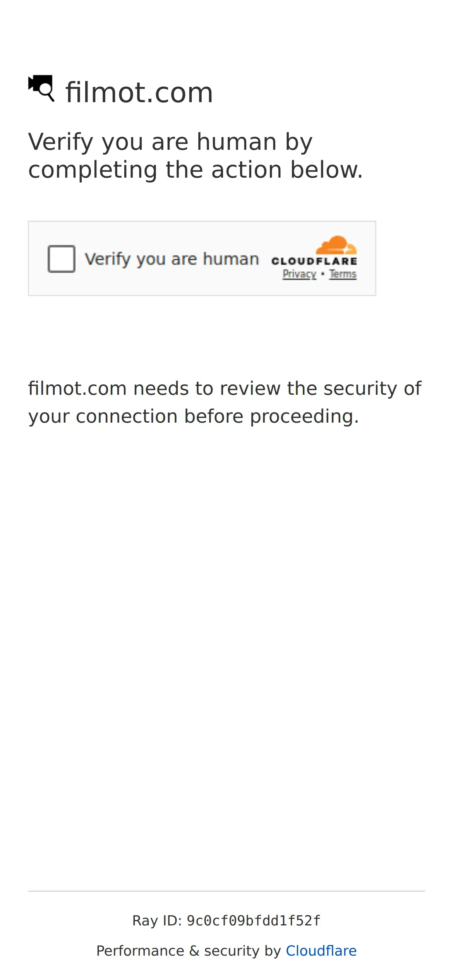Click the CLOUDFLARE wordmark in widget
The height and width of the screenshot is (980, 453).
click(x=314, y=261)
